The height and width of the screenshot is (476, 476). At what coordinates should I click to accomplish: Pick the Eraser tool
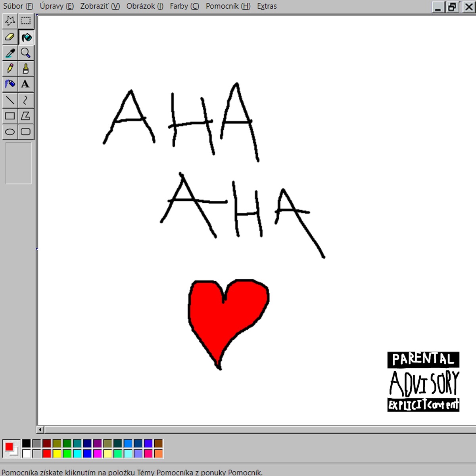(10, 37)
